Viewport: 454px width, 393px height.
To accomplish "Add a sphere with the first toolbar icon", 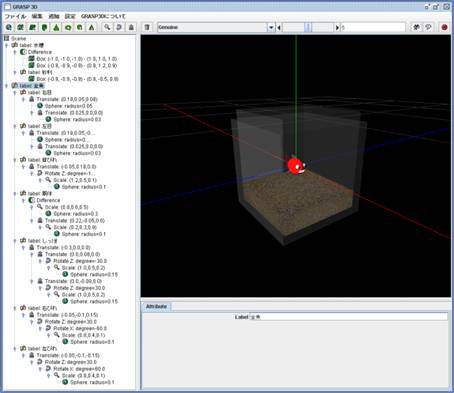I will pos(9,27).
